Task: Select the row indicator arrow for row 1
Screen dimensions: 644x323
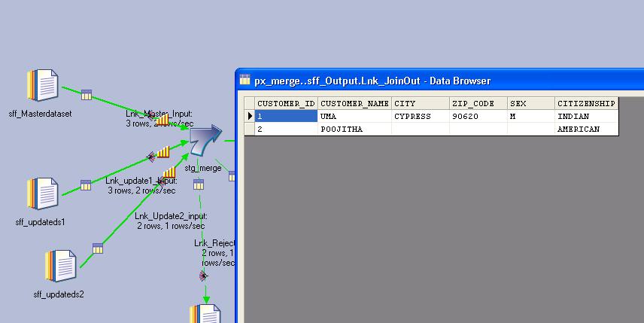Action: [250, 117]
